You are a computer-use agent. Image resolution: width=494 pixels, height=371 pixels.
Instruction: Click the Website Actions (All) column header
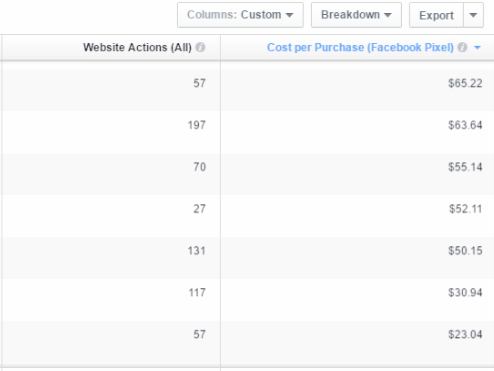tap(137, 47)
